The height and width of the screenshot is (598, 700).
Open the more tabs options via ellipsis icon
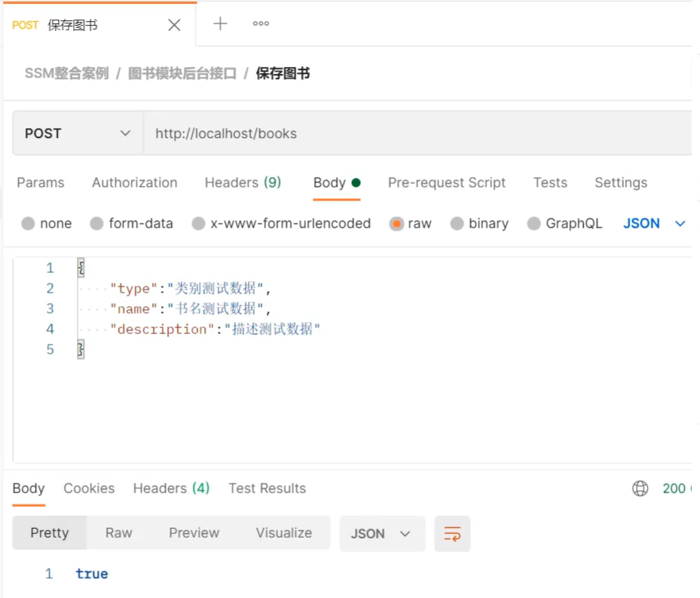pos(260,24)
